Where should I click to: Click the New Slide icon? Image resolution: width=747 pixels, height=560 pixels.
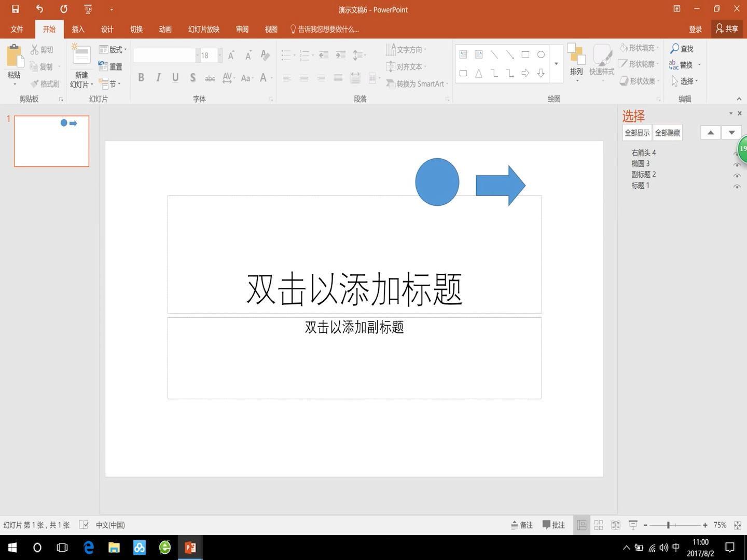click(81, 55)
